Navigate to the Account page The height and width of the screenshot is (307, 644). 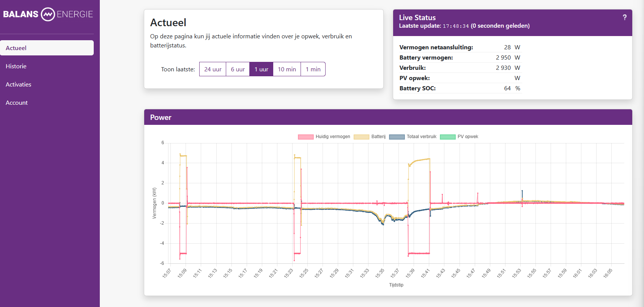click(17, 102)
